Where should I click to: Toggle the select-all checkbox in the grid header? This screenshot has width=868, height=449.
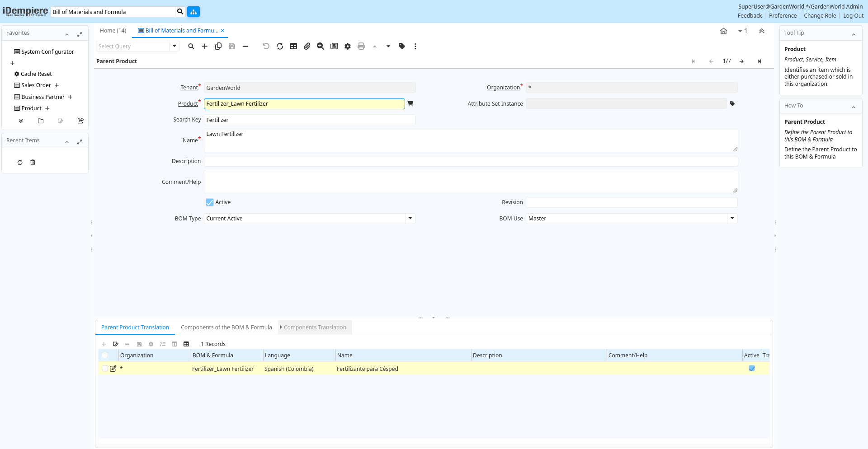pyautogui.click(x=105, y=355)
